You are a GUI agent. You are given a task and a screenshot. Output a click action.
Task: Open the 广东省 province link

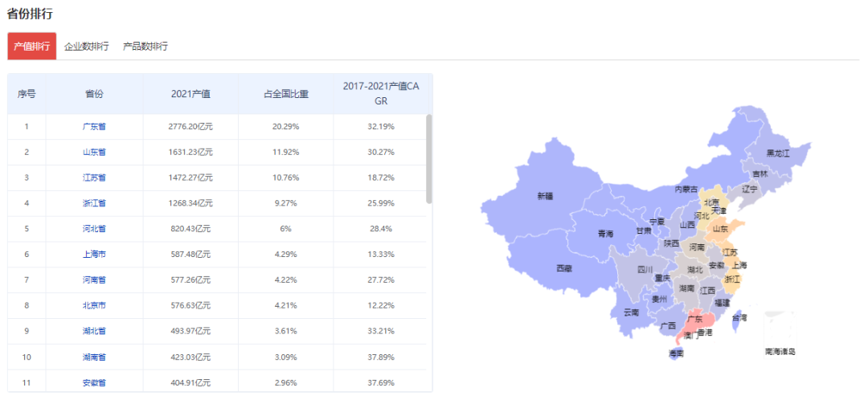click(94, 126)
